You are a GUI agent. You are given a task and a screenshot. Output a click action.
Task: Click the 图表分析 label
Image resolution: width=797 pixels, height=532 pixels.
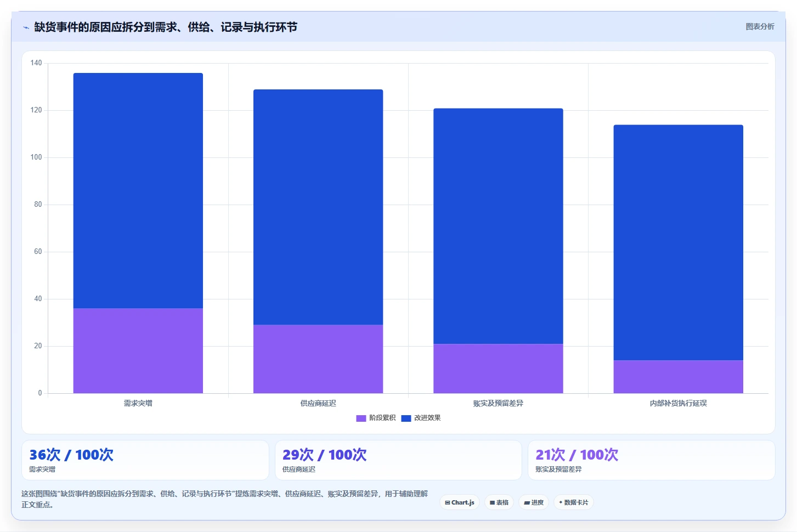pyautogui.click(x=760, y=26)
